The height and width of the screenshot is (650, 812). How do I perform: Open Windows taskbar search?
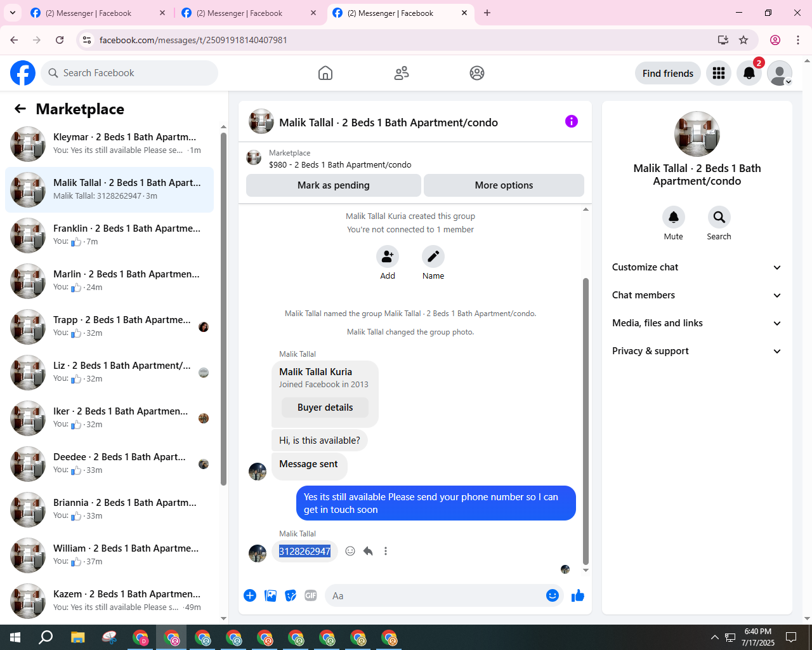pyautogui.click(x=46, y=637)
